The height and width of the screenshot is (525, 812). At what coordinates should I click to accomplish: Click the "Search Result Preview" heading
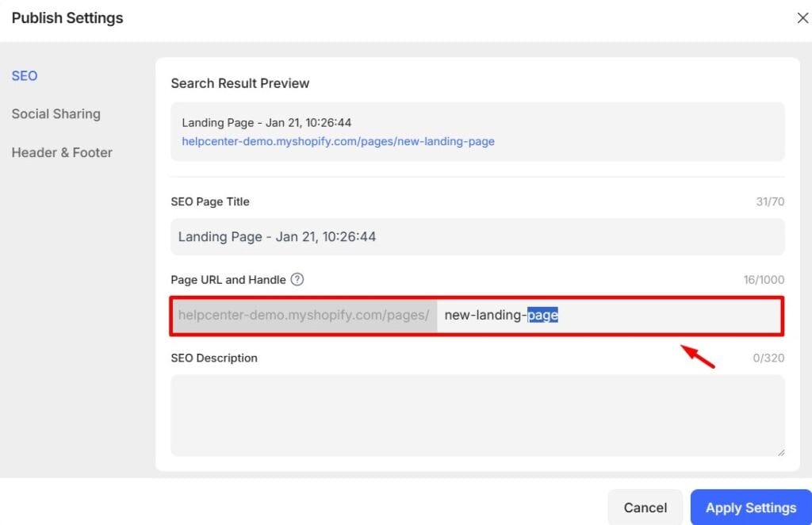tap(240, 83)
